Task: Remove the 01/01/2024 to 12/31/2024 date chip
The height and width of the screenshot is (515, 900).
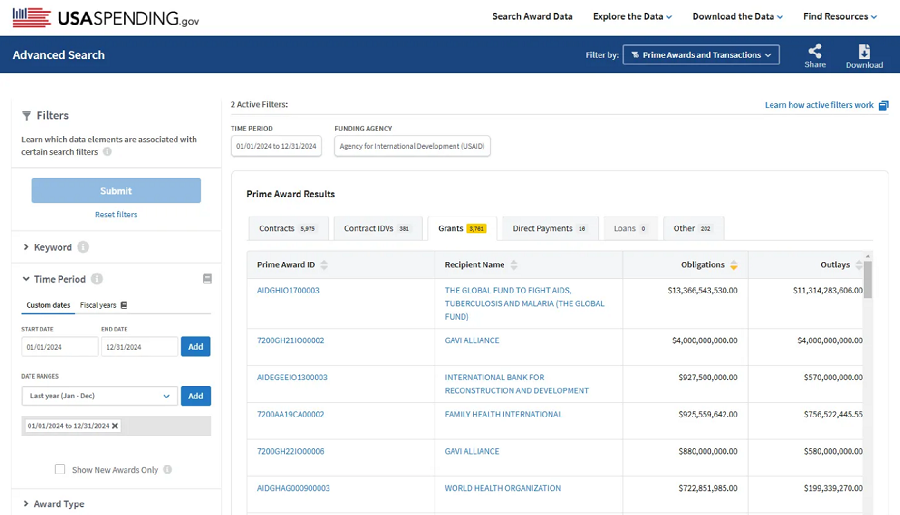Action: tap(115, 426)
